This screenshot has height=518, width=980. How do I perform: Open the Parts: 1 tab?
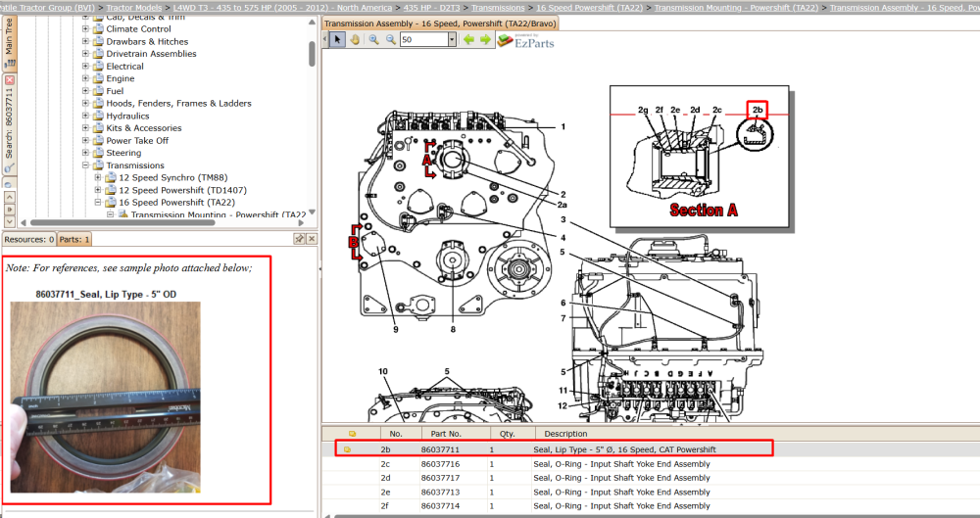(75, 239)
